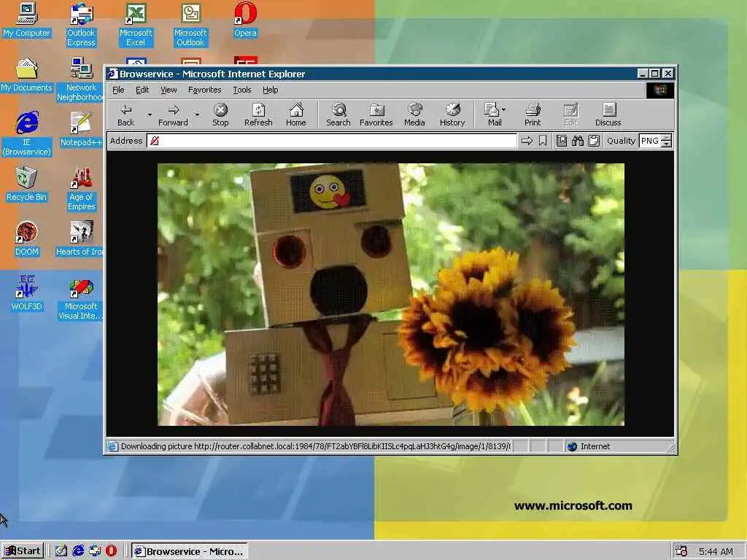Open the Quality PNG dropdown
This screenshot has width=747, height=560.
click(667, 141)
